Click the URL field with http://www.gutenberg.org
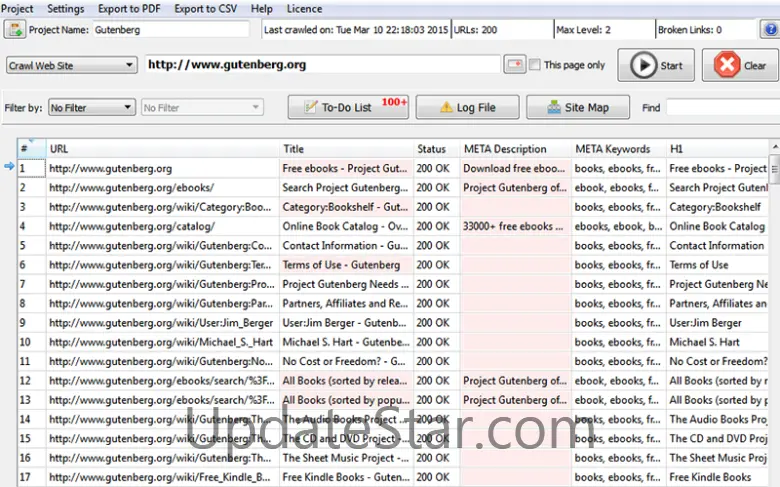The width and height of the screenshot is (780, 487). click(323, 65)
